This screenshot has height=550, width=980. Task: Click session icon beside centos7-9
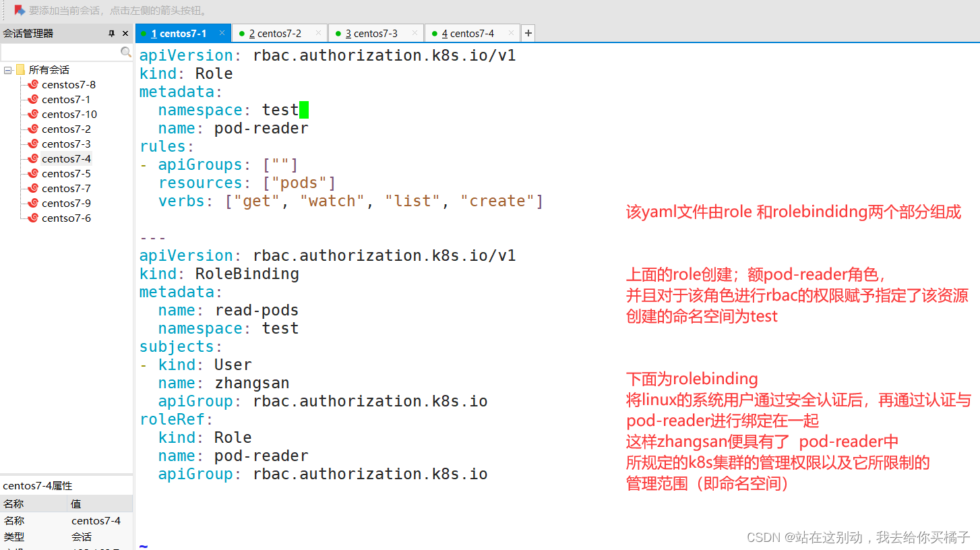[x=33, y=204]
